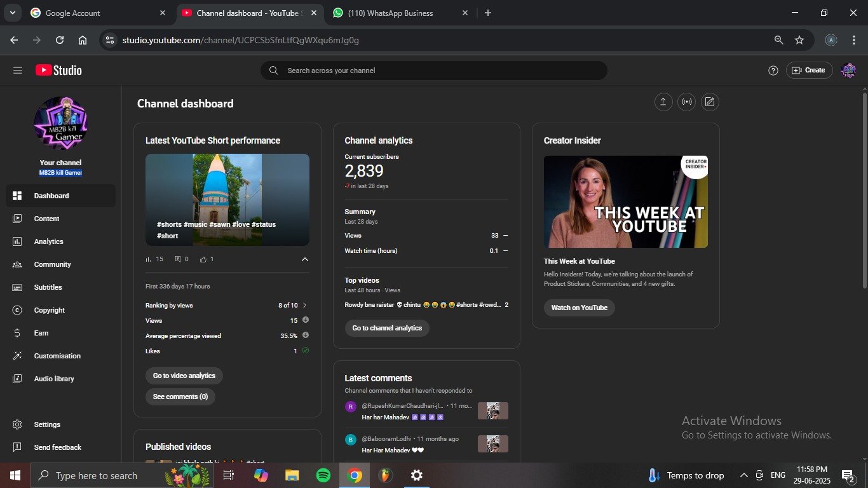Screen dimensions: 868x488
Task: Click the Send feedback icon in sidebar
Action: [x=17, y=447]
